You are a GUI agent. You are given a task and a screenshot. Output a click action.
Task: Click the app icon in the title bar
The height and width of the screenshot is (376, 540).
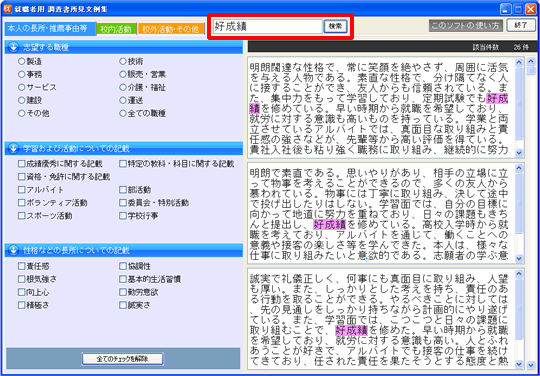(8, 9)
